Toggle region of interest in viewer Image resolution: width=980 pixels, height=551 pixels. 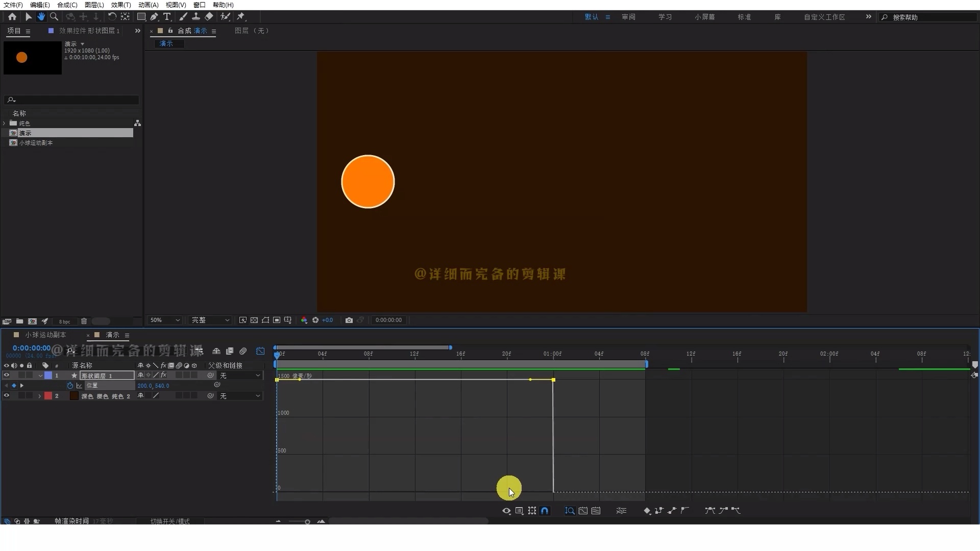tap(277, 320)
